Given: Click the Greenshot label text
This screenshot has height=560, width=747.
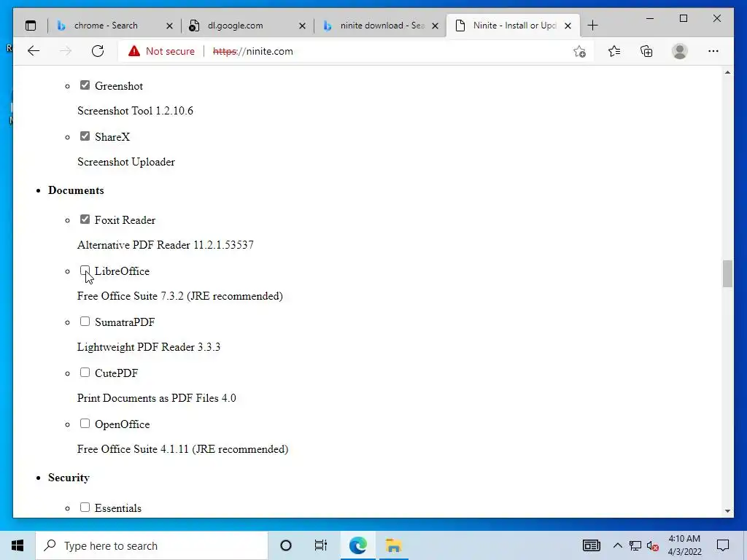Looking at the screenshot, I should 119,86.
